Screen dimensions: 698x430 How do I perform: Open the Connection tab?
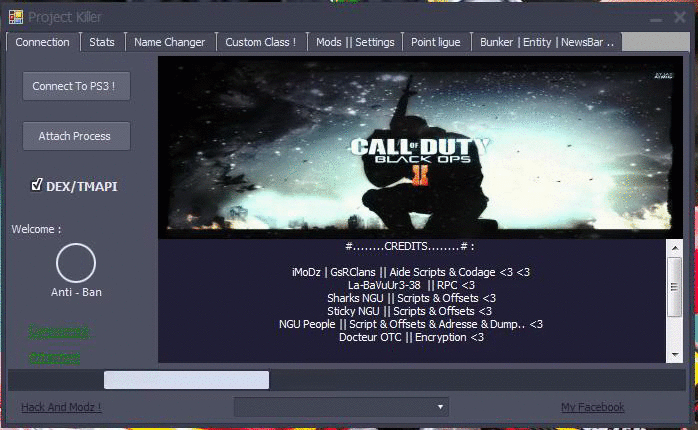(x=43, y=42)
